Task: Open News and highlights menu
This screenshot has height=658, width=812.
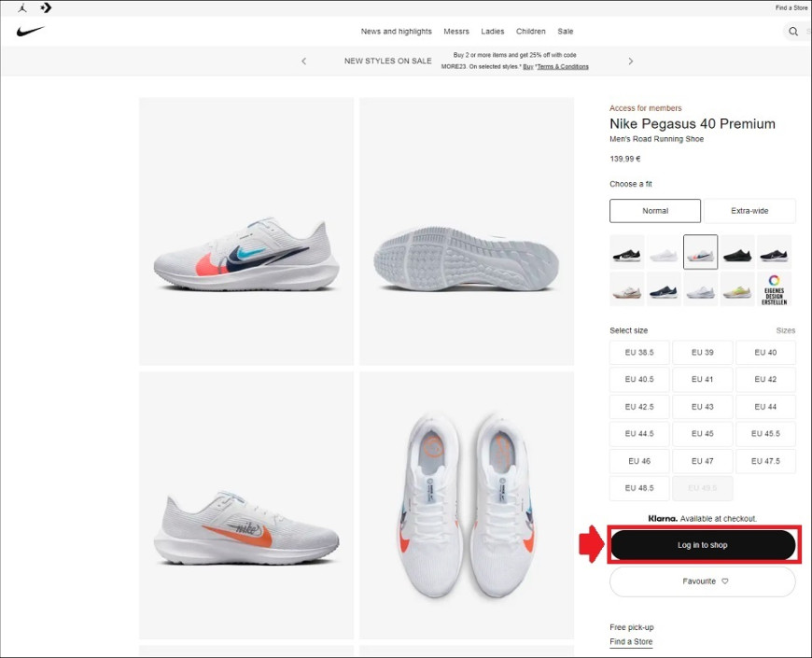Action: 396,31
